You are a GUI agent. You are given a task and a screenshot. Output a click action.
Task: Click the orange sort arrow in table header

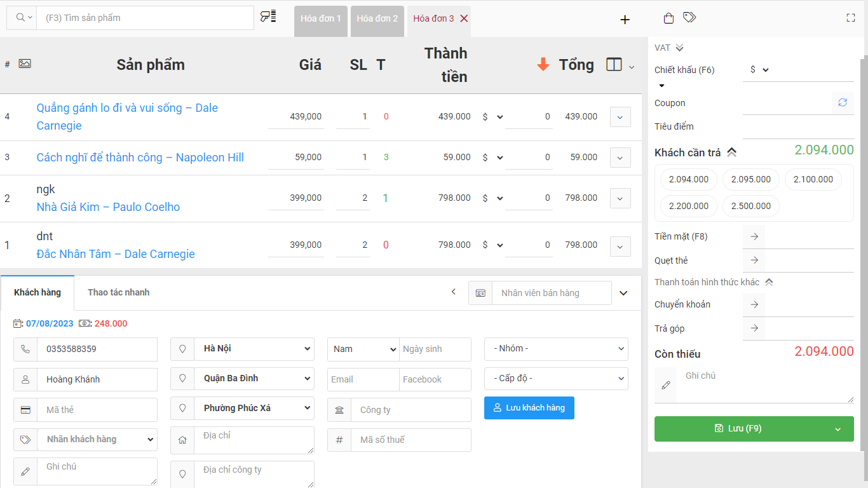click(x=543, y=65)
